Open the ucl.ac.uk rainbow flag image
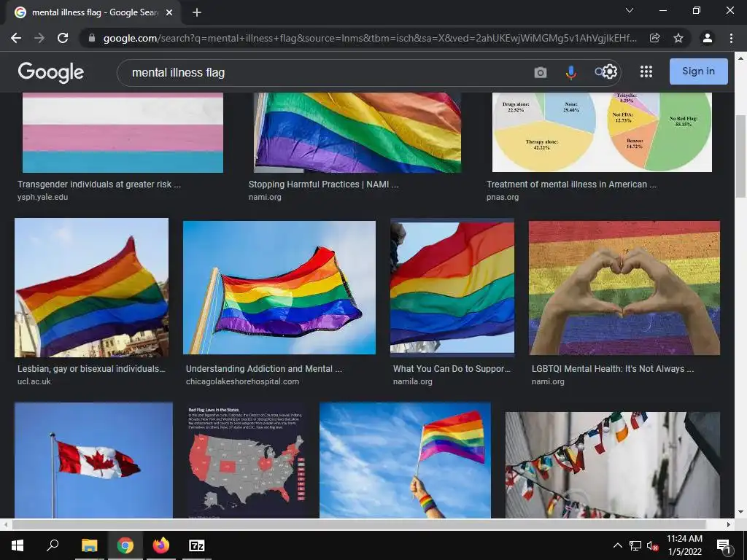The image size is (747, 560). coord(91,287)
